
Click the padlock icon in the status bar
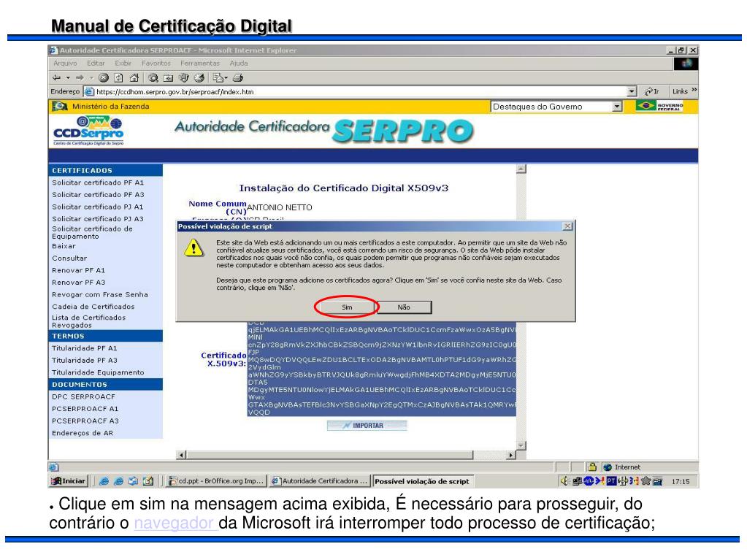click(x=592, y=467)
